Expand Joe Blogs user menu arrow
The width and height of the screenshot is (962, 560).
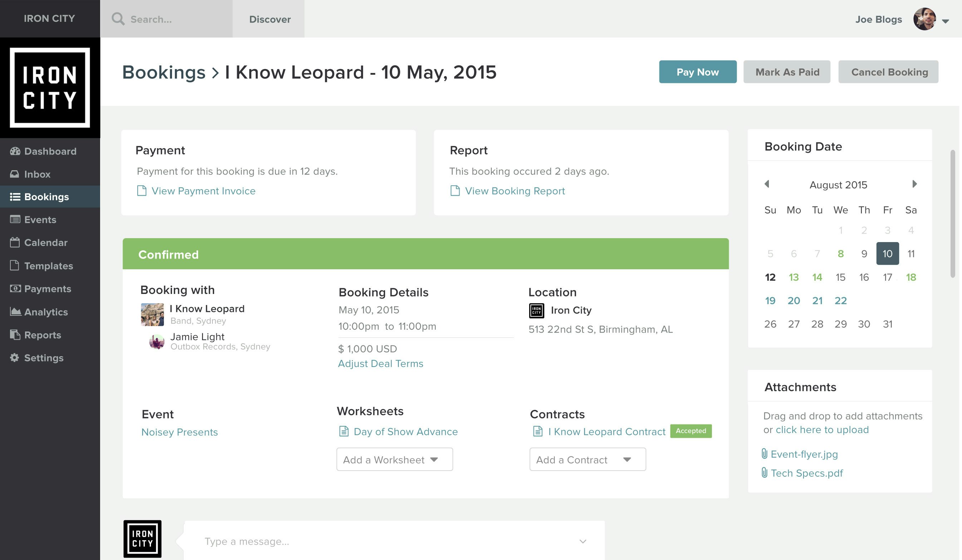[945, 21]
